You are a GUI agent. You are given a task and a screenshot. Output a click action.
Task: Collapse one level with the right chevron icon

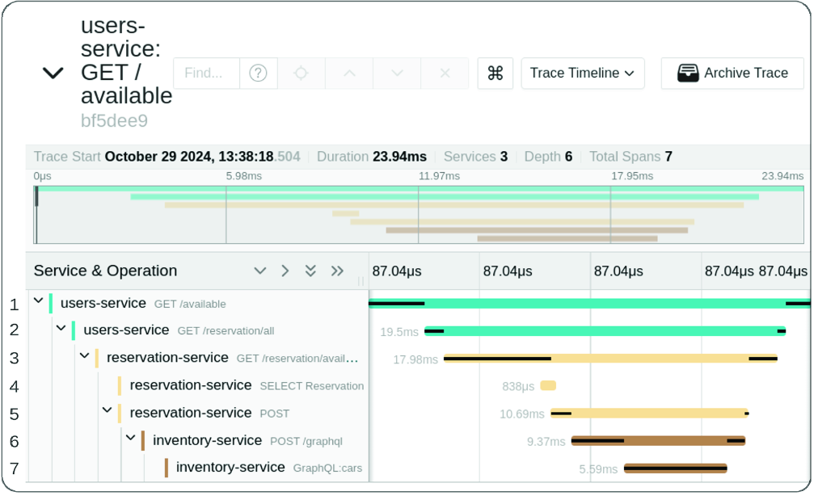tap(285, 271)
